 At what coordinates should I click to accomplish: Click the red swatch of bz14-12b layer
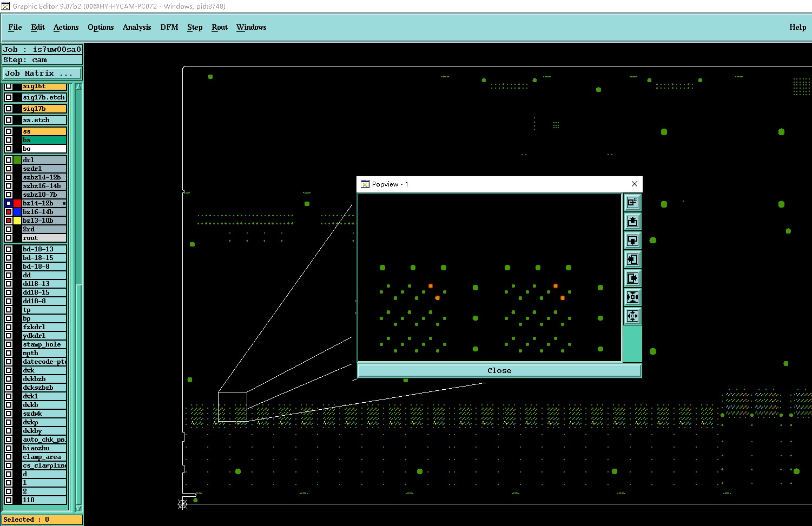17,203
